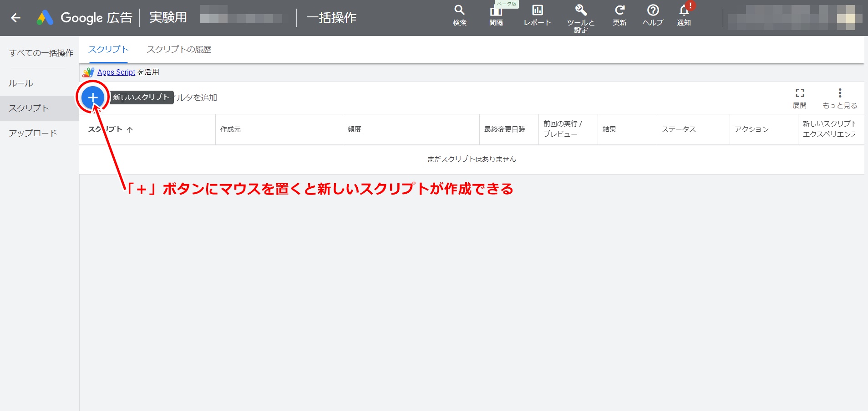Click the Google 広告 logo

[x=84, y=18]
